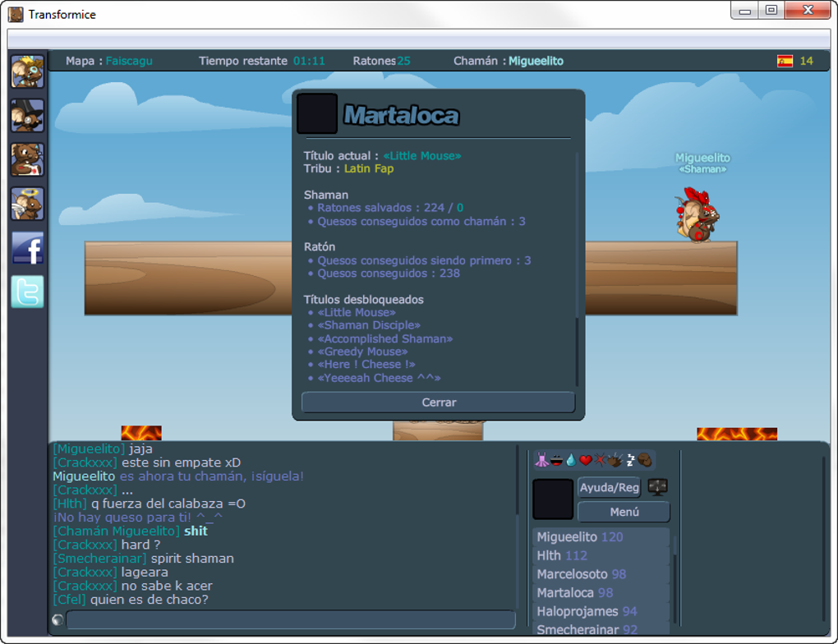838x644 pixels.
Task: Close the Martaloca profile with Cerrar
Action: coord(438,402)
